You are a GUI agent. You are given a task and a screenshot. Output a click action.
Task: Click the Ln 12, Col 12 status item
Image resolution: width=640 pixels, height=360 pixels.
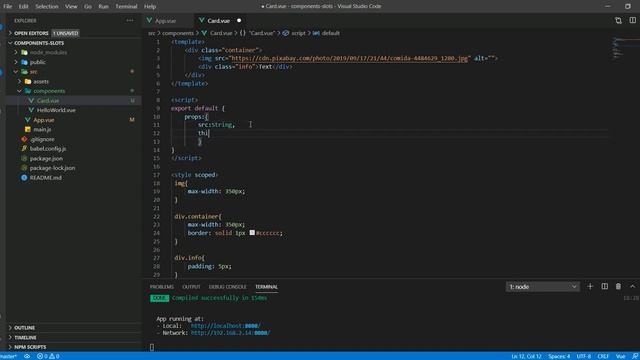526,356
